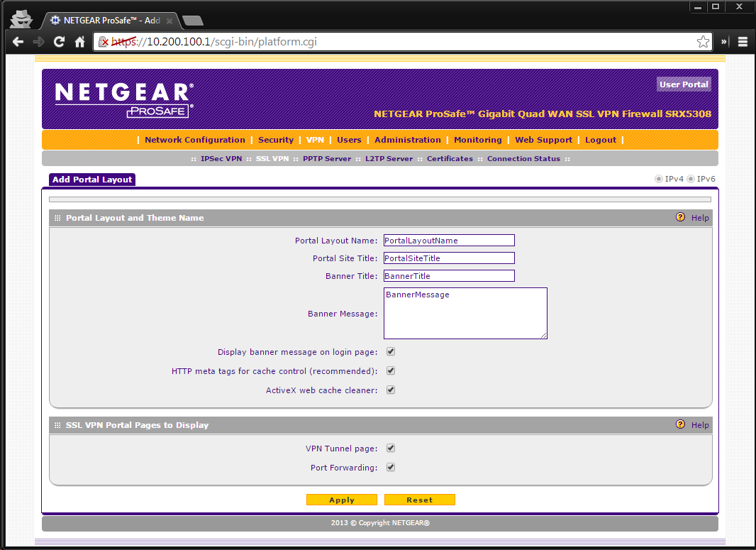Click the Portal Layout Name input field
756x550 pixels.
pos(449,241)
